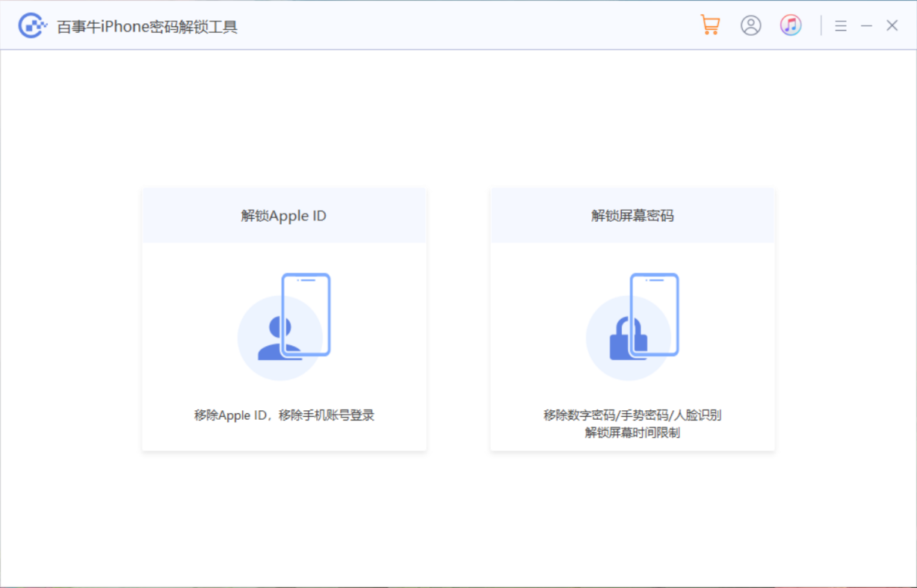This screenshot has height=588, width=917.
Task: Launch the iTunes music note icon
Action: (x=791, y=25)
